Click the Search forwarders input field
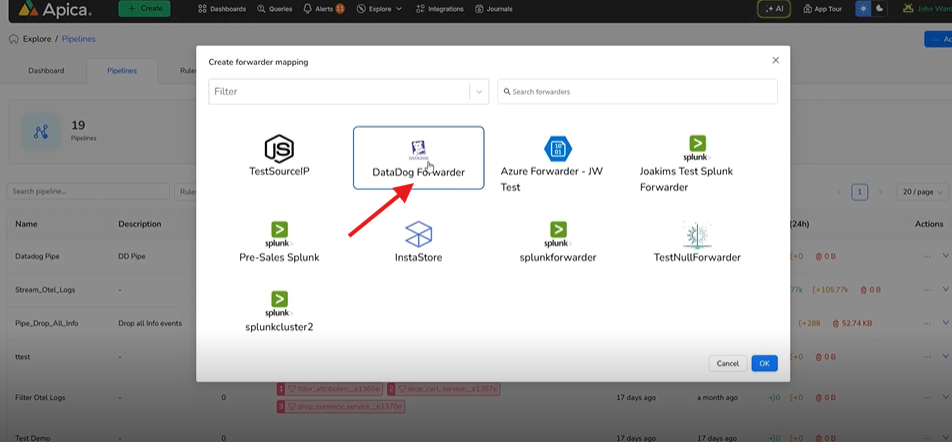Screen dimensions: 952x442 pos(640,91)
